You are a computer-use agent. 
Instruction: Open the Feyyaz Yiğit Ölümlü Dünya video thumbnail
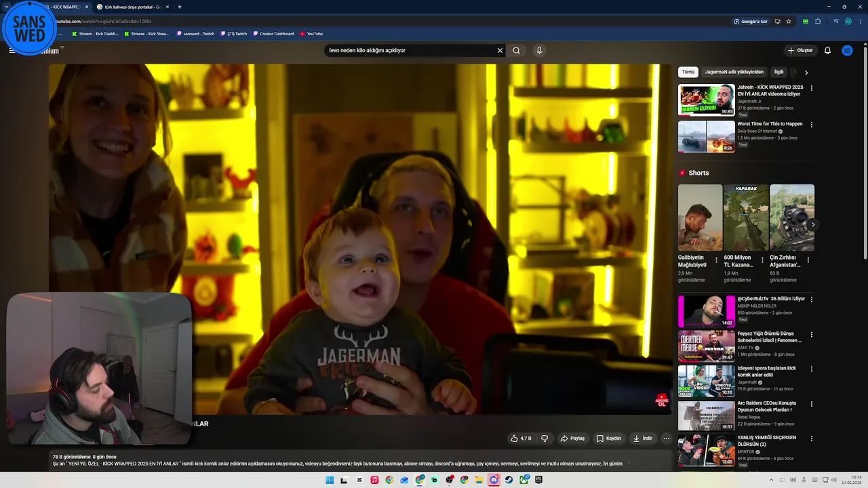[706, 346]
